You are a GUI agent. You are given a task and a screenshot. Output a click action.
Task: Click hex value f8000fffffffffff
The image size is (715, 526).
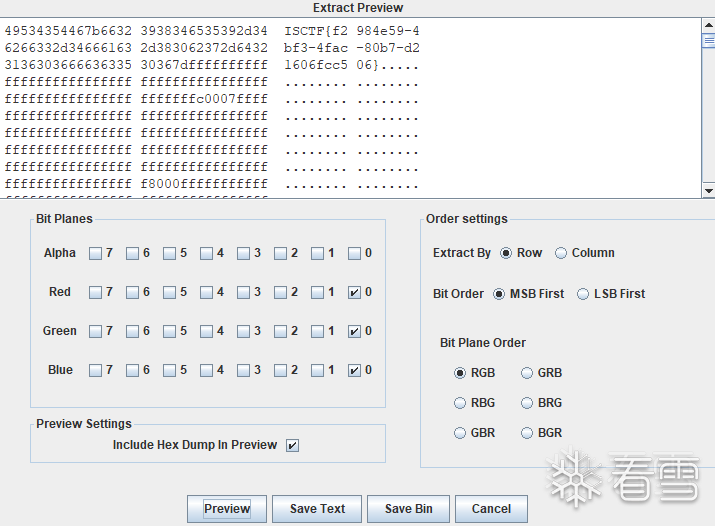click(x=204, y=184)
